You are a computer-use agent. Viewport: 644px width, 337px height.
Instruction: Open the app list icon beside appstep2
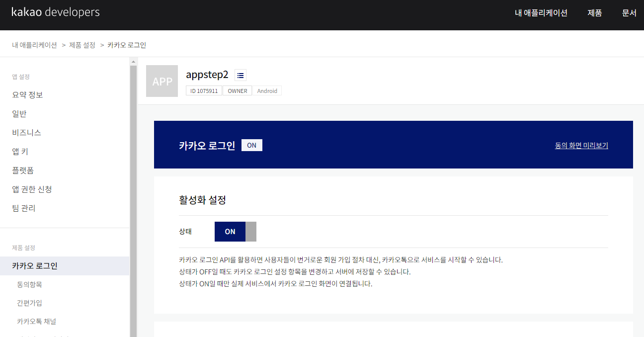(x=241, y=75)
